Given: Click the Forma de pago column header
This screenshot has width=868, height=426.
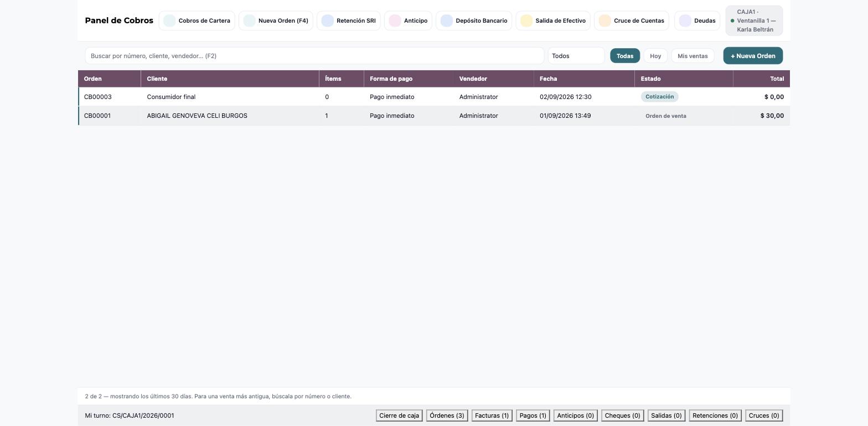Looking at the screenshot, I should point(409,79).
